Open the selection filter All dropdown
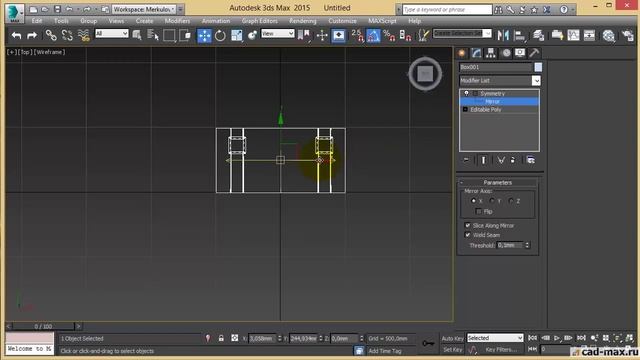This screenshot has width=640, height=360. [x=111, y=34]
